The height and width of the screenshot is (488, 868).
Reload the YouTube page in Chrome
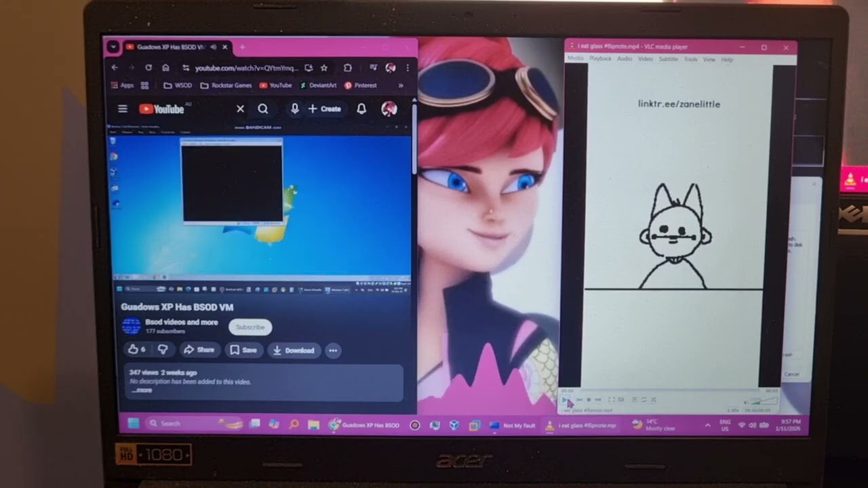148,68
